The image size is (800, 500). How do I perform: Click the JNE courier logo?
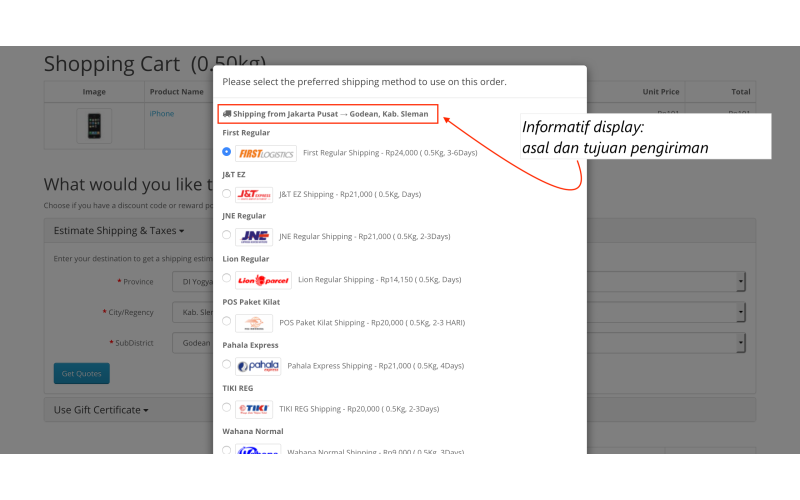[x=254, y=236]
